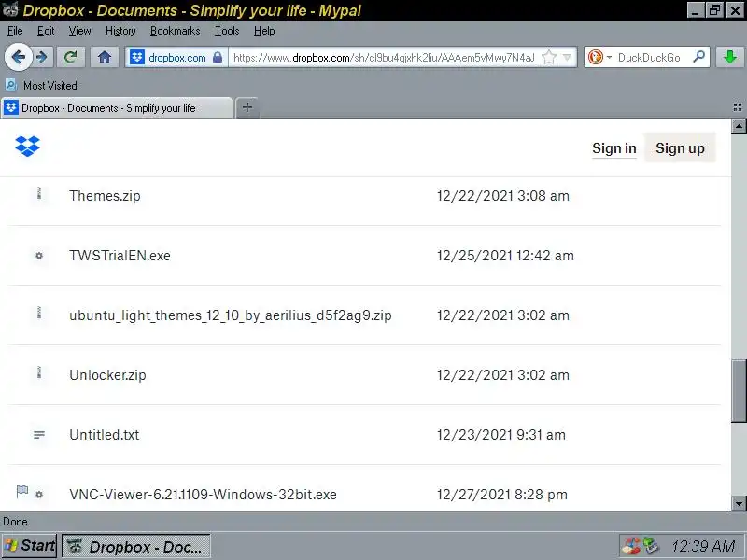Click date 12/27/2021 8:28 pm
The width and height of the screenshot is (747, 560).
502,495
